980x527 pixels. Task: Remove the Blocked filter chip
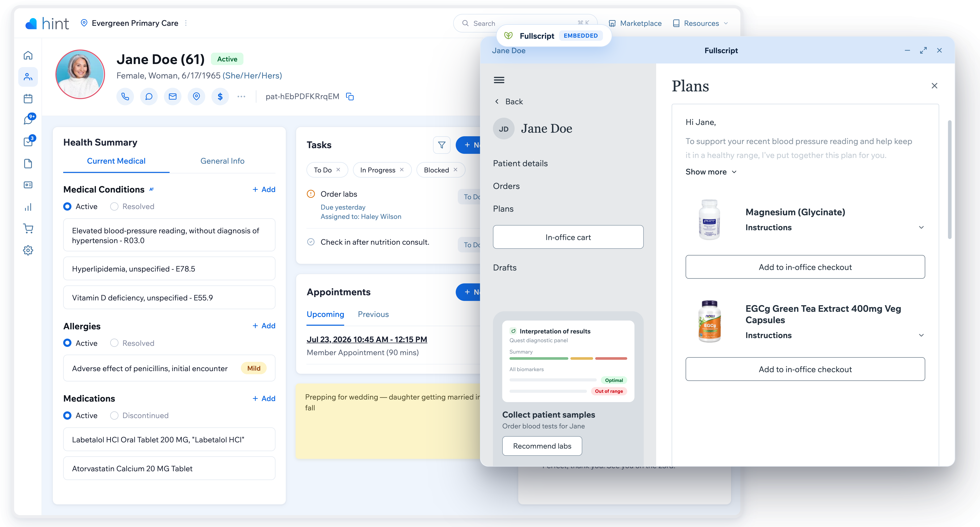click(x=455, y=170)
